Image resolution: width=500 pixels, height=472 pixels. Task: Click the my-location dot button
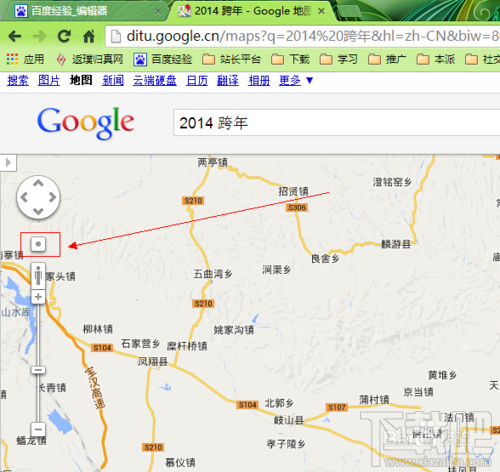point(38,244)
